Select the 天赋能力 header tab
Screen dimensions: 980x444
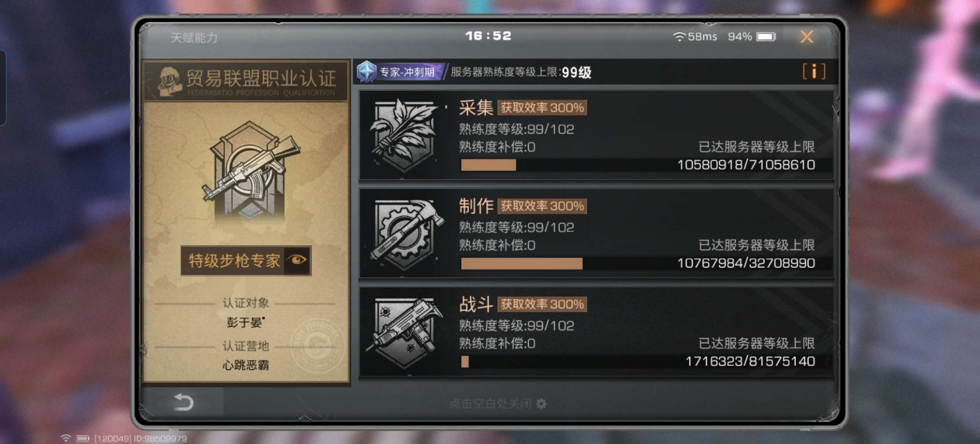pos(194,38)
